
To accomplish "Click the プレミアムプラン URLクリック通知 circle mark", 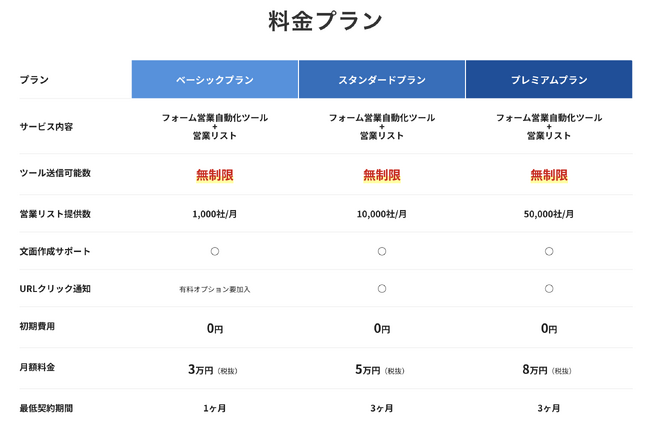I will [549, 289].
